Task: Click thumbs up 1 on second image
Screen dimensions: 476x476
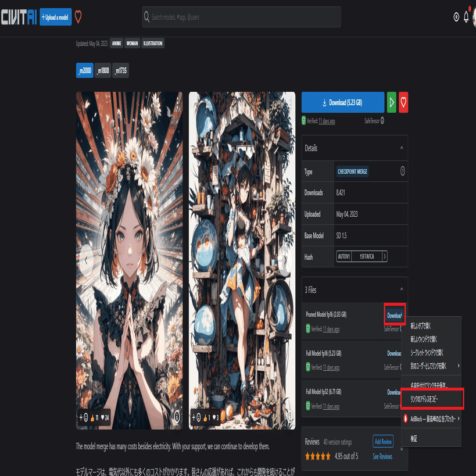Action: tap(207, 418)
